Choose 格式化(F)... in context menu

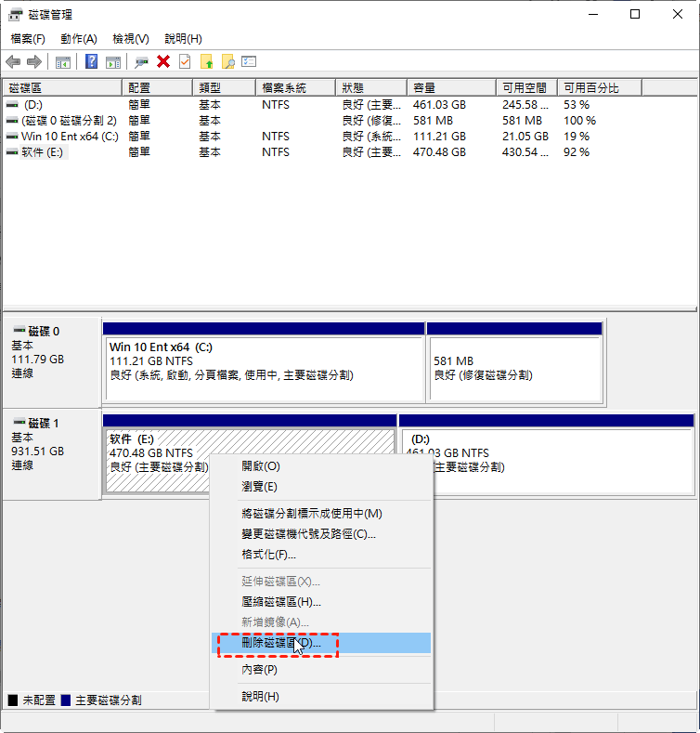tap(321, 555)
